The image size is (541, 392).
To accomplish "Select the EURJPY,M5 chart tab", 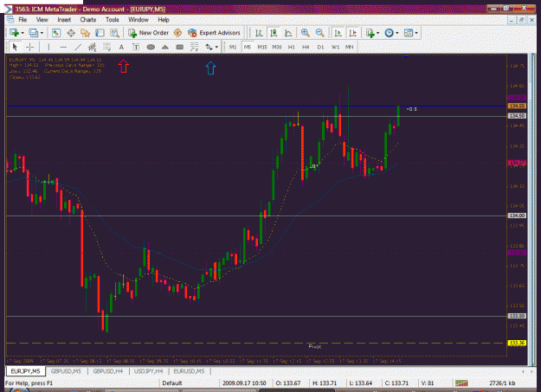I will [25, 371].
